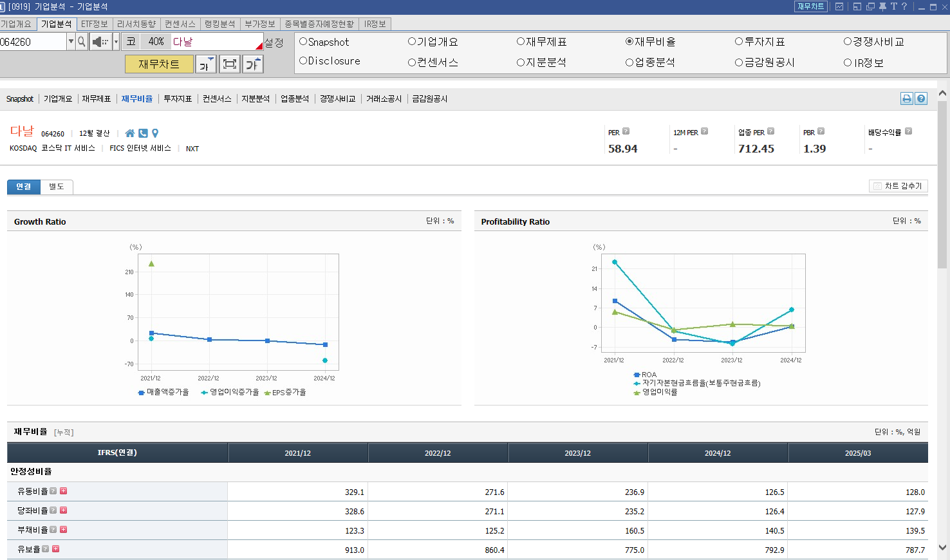The width and height of the screenshot is (950, 560).
Task: Open help icon for 유보율 row
Action: pyautogui.click(x=46, y=549)
